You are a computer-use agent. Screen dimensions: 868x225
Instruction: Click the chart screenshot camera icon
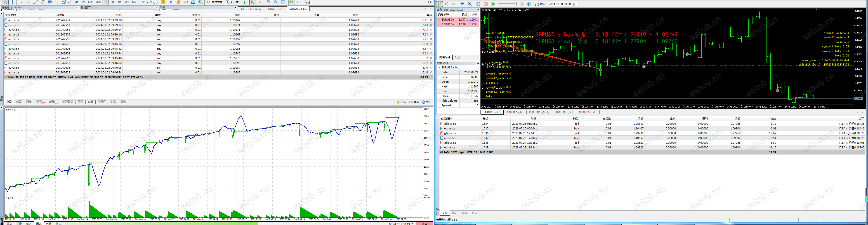pyautogui.click(x=308, y=2)
